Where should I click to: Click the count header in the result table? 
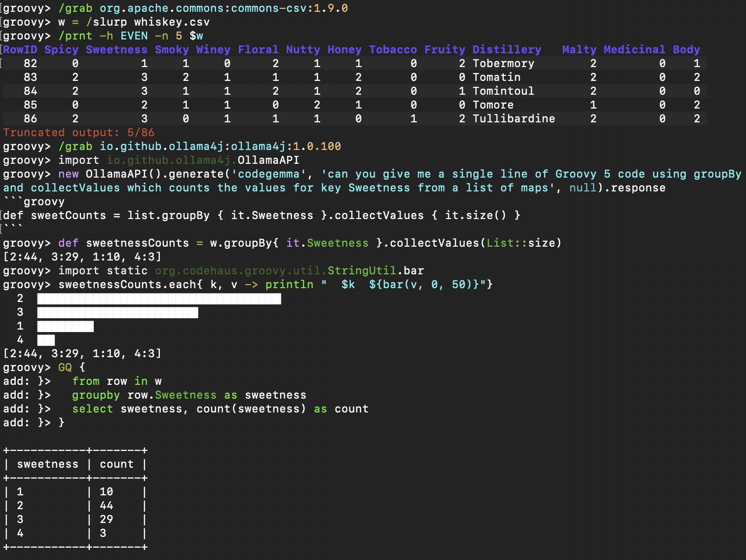pyautogui.click(x=116, y=464)
